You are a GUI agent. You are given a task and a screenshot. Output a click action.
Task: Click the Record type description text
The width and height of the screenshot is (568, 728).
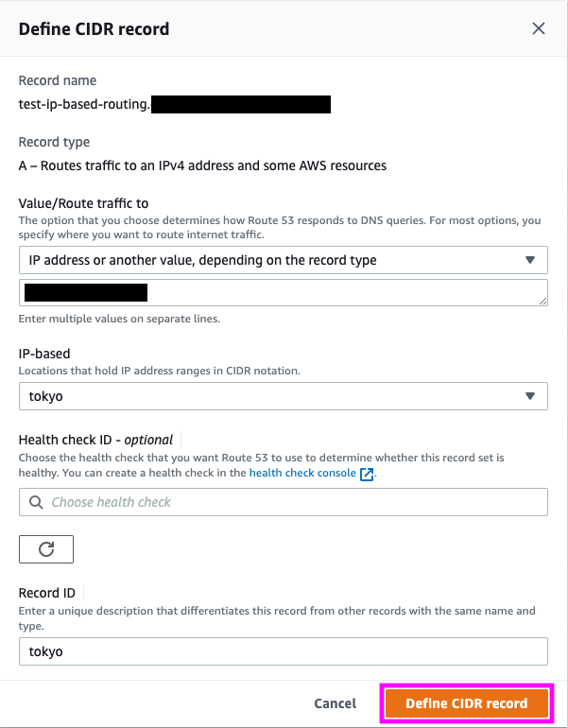click(x=202, y=165)
